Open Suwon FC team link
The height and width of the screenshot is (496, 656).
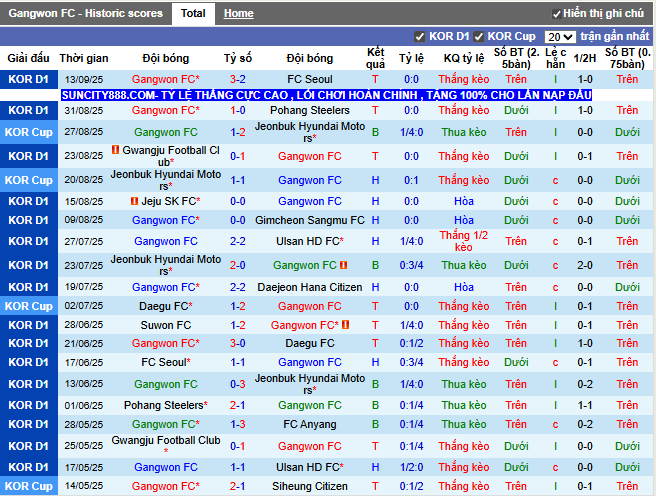click(166, 325)
